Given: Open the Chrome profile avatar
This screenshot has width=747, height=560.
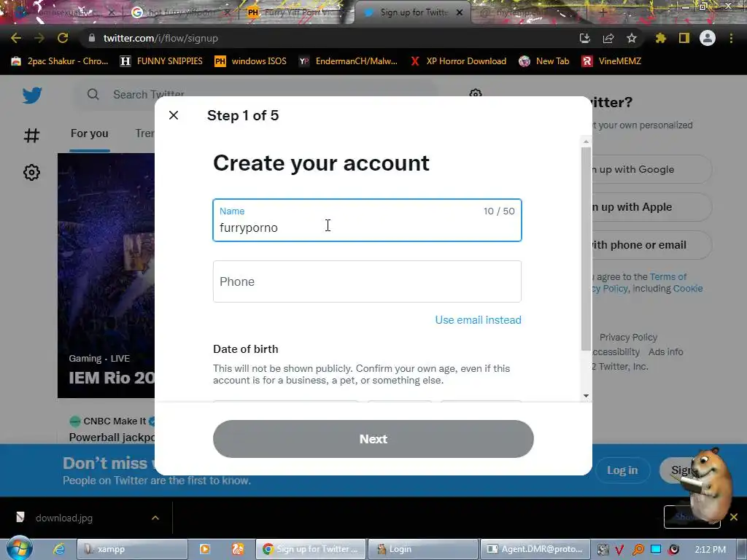Looking at the screenshot, I should 708,38.
